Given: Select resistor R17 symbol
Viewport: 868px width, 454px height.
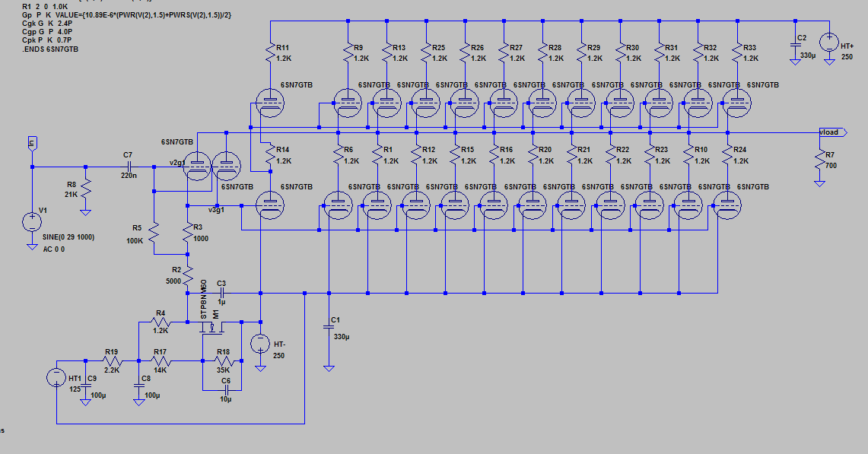Looking at the screenshot, I should (x=161, y=361).
